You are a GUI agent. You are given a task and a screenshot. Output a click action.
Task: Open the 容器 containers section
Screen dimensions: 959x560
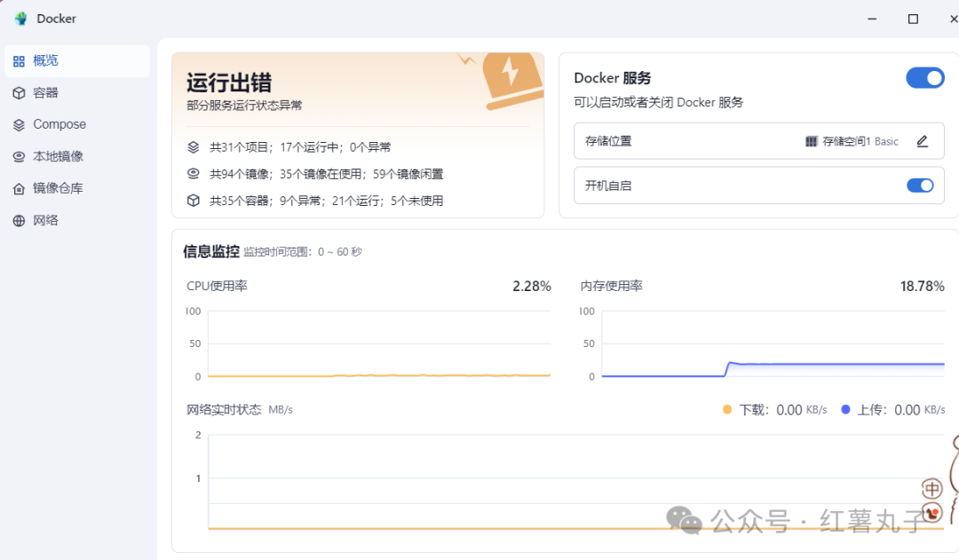tap(77, 93)
